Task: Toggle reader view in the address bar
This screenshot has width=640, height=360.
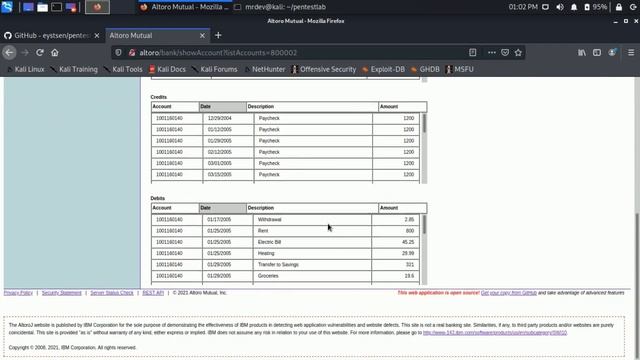Action: point(473,53)
